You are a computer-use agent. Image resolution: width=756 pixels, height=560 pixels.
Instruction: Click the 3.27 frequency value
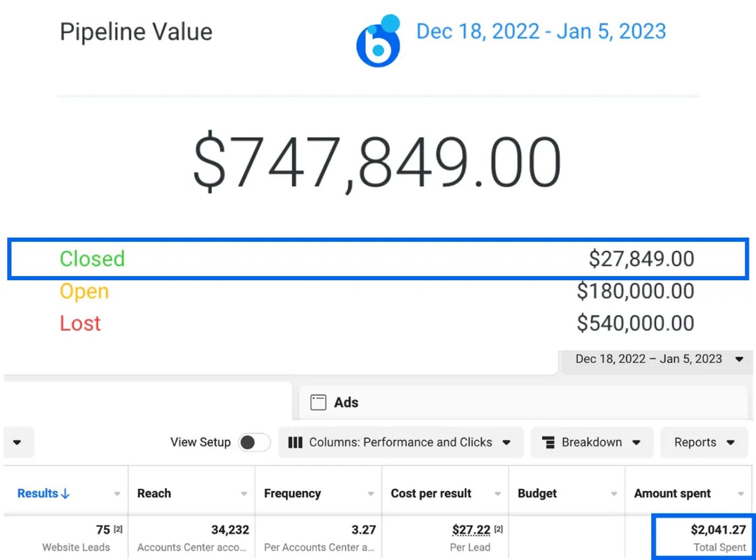point(363,530)
